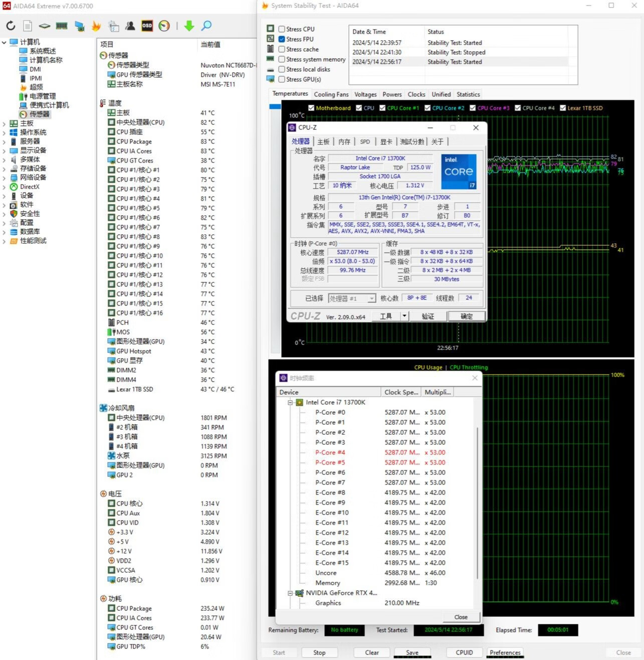
Task: Click the magnifying glass search icon
Action: [x=206, y=26]
